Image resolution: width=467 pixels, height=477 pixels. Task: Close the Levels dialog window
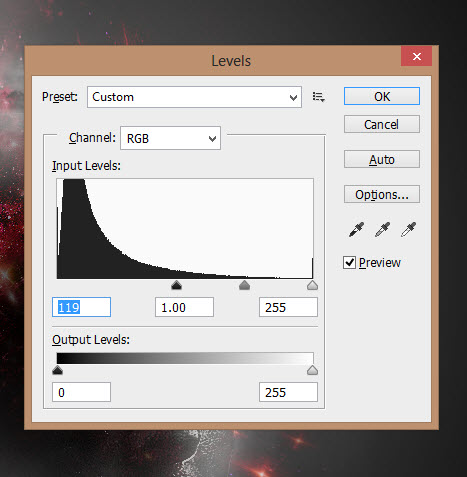click(417, 56)
